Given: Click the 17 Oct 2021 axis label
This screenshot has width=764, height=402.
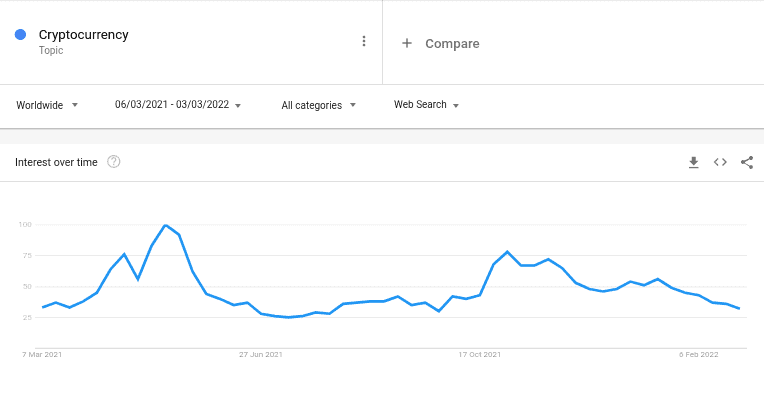Looking at the screenshot, I should (x=479, y=355).
